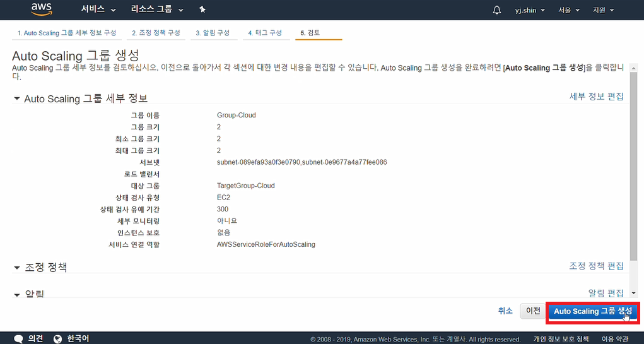
Task: Select the EC2 health check type value
Action: tap(223, 198)
